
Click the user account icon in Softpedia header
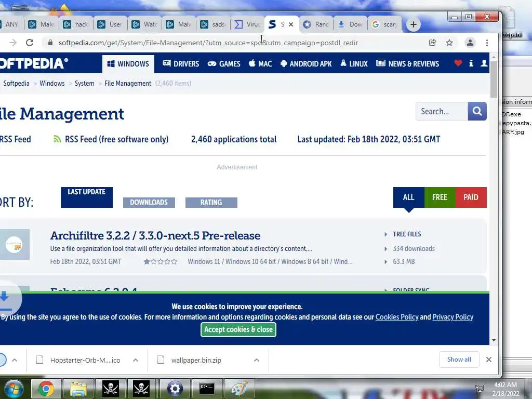coord(484,63)
